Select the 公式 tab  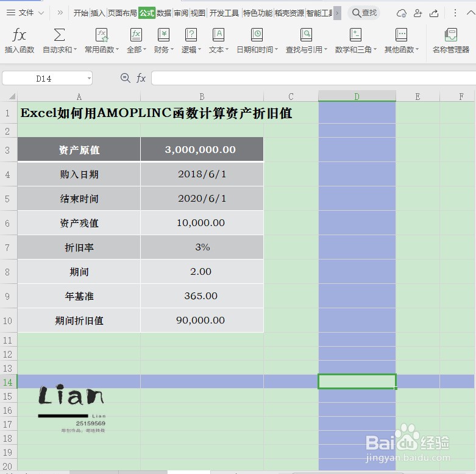pyautogui.click(x=147, y=13)
